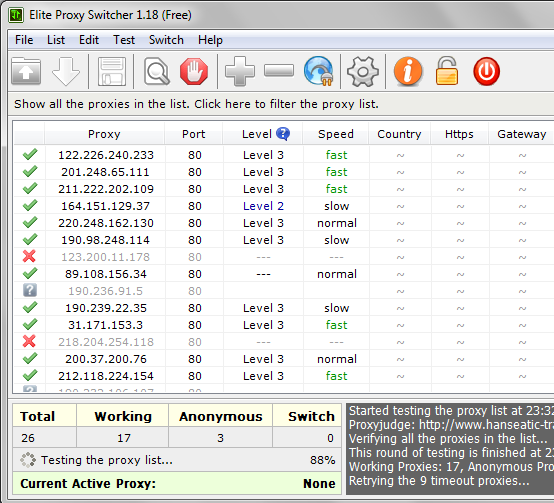Select proxy 190.98.248.114
Screen dimensions: 554x503
click(105, 240)
